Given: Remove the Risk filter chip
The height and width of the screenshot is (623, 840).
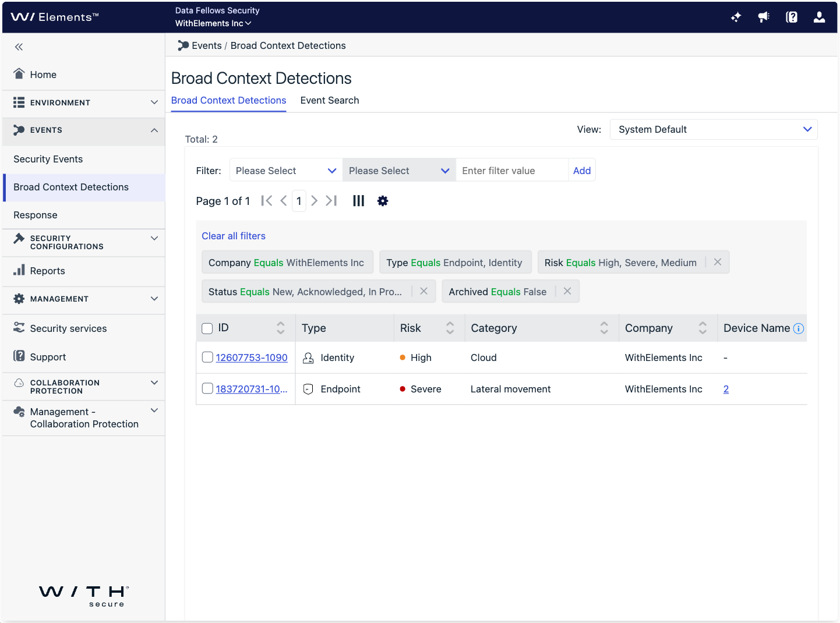Looking at the screenshot, I should coord(718,262).
